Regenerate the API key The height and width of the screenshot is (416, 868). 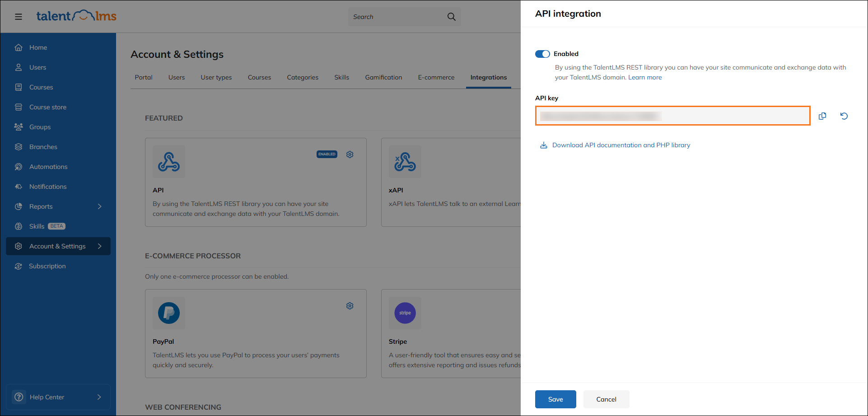click(x=844, y=116)
